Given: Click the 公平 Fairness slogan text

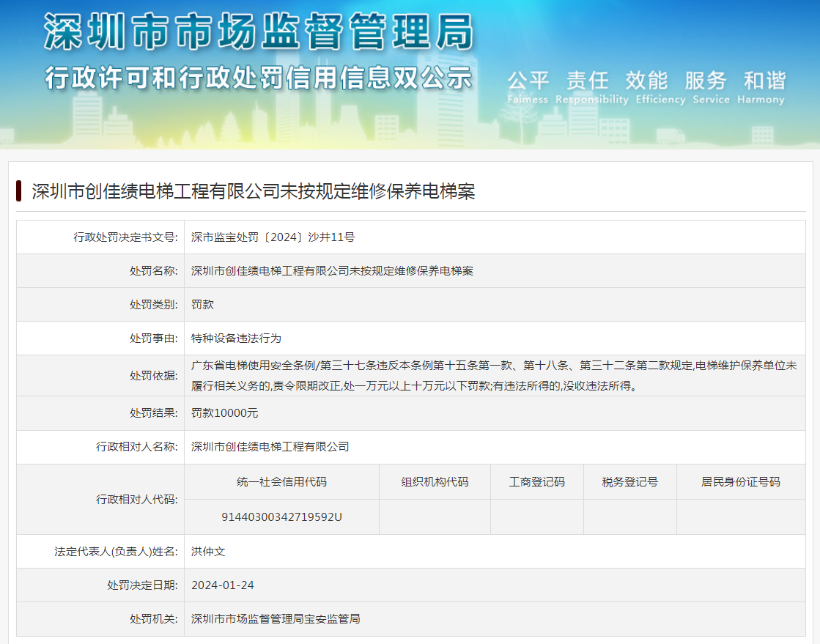Looking at the screenshot, I should (x=528, y=87).
